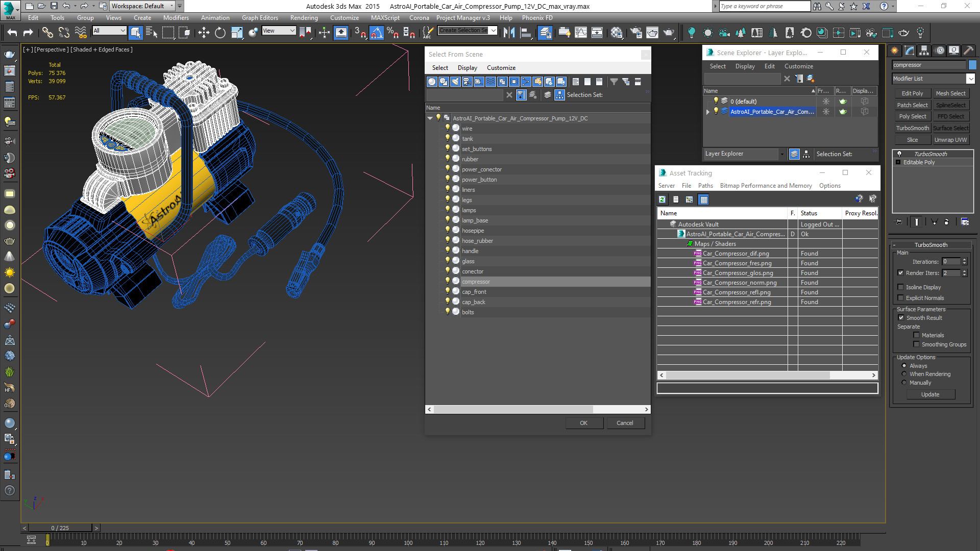Click the Redo arrow in main toolbar

point(28,33)
